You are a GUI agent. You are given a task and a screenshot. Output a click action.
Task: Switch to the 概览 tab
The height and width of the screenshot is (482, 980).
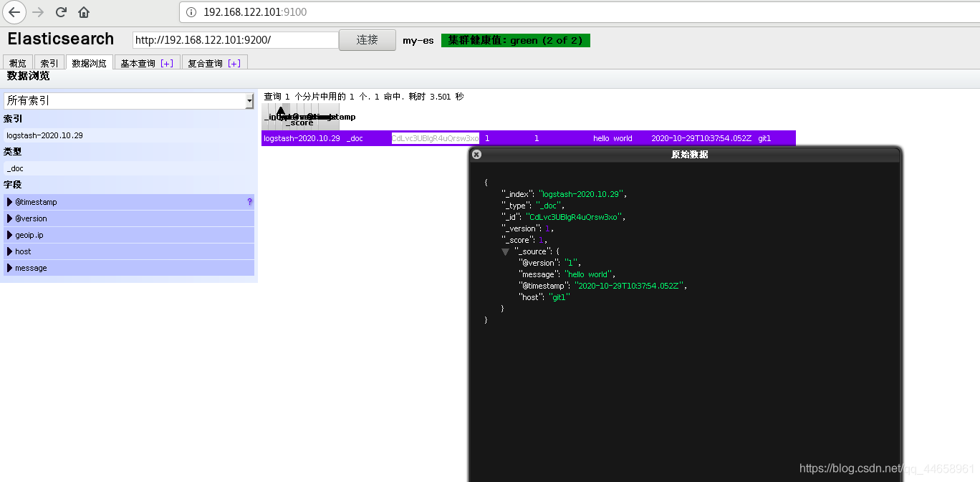pyautogui.click(x=17, y=63)
